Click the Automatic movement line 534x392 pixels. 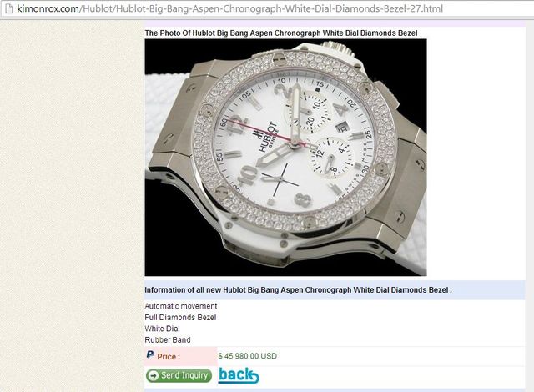pos(181,306)
